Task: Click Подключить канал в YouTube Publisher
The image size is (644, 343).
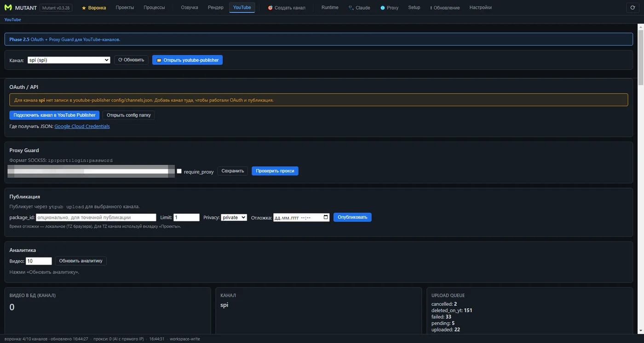Action: (54, 115)
